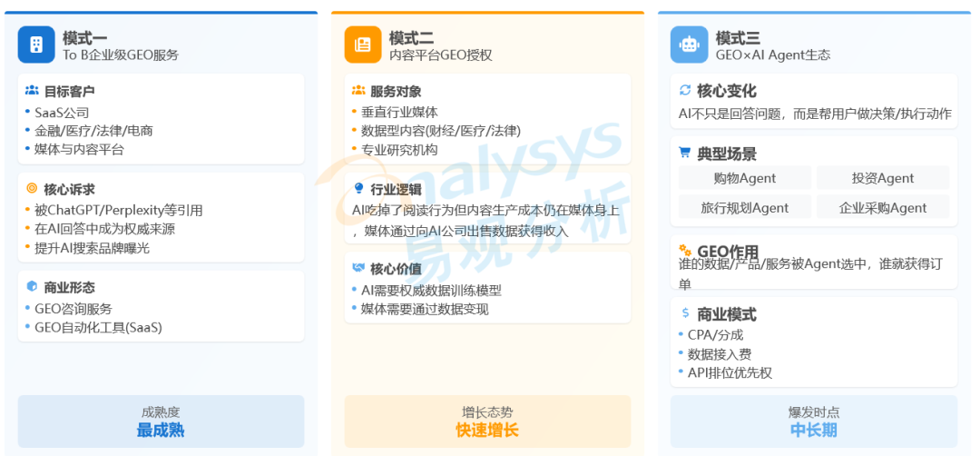The image size is (980, 456).
Task: Click 在AI回答中成为权威来源 bullet
Action: (104, 228)
